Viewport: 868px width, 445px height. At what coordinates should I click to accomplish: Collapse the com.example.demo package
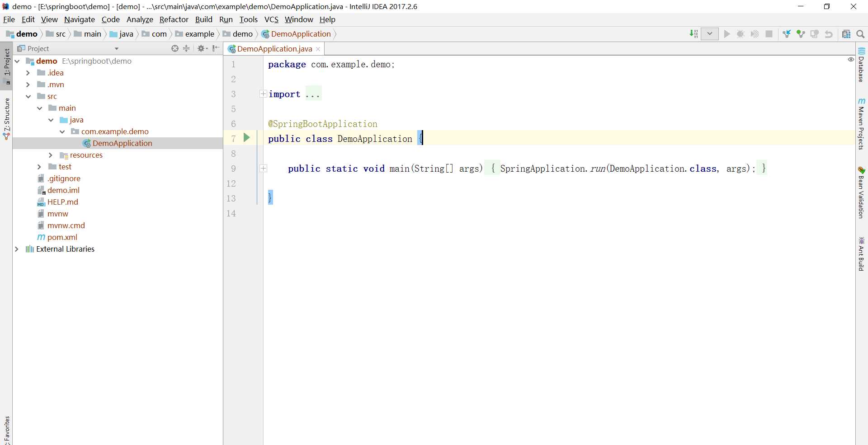click(x=62, y=131)
